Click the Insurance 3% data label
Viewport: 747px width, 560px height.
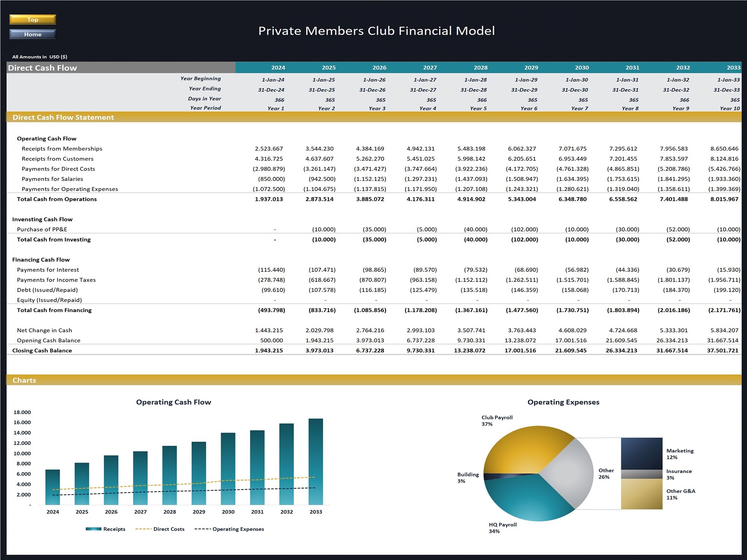pos(679,475)
